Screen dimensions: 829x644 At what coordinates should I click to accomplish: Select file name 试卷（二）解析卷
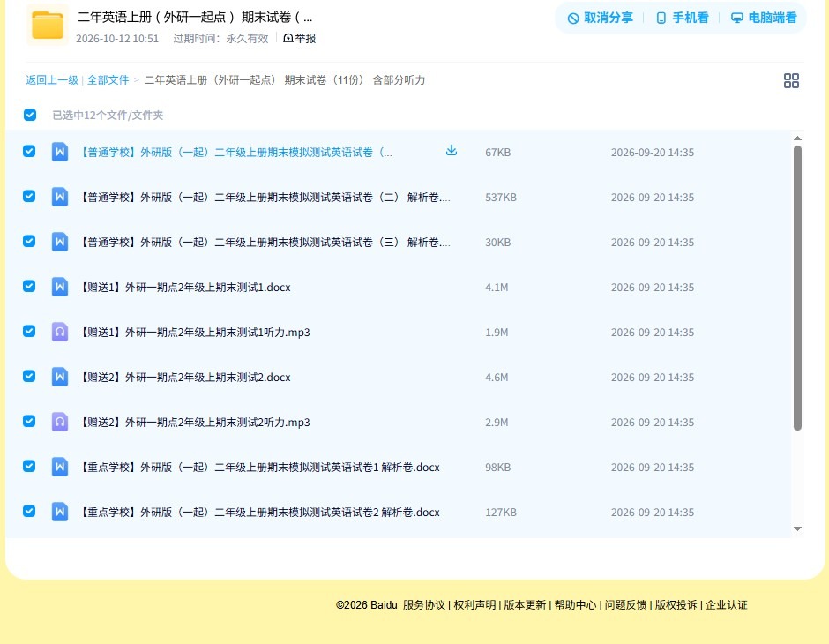(x=265, y=198)
